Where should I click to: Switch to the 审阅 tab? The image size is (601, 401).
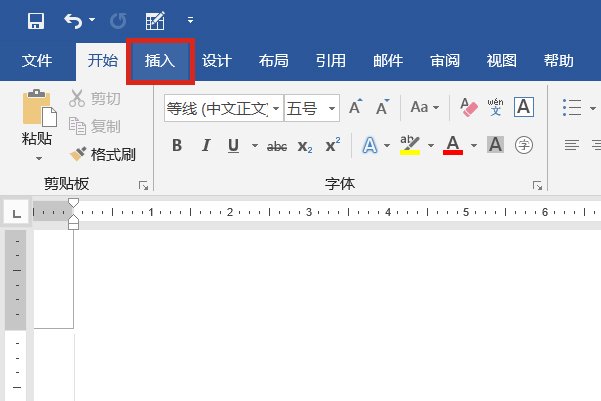coord(445,61)
